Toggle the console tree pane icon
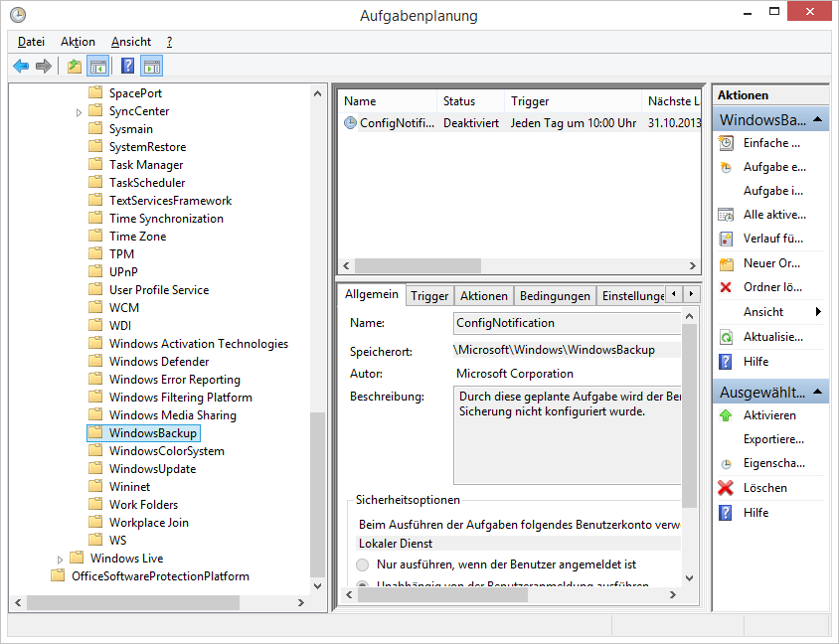The width and height of the screenshot is (839, 644). point(98,67)
